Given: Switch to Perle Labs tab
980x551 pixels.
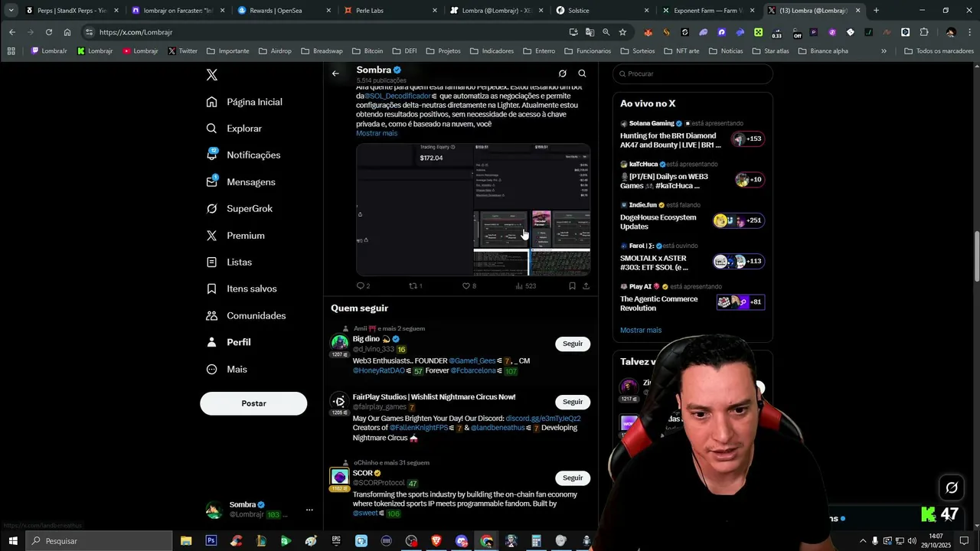Looking at the screenshot, I should tap(389, 11).
